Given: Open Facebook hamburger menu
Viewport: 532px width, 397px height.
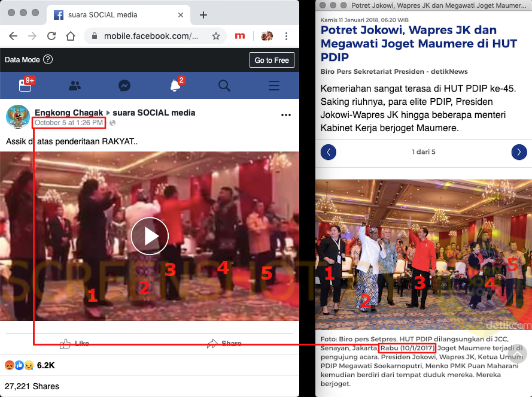Looking at the screenshot, I should point(274,86).
